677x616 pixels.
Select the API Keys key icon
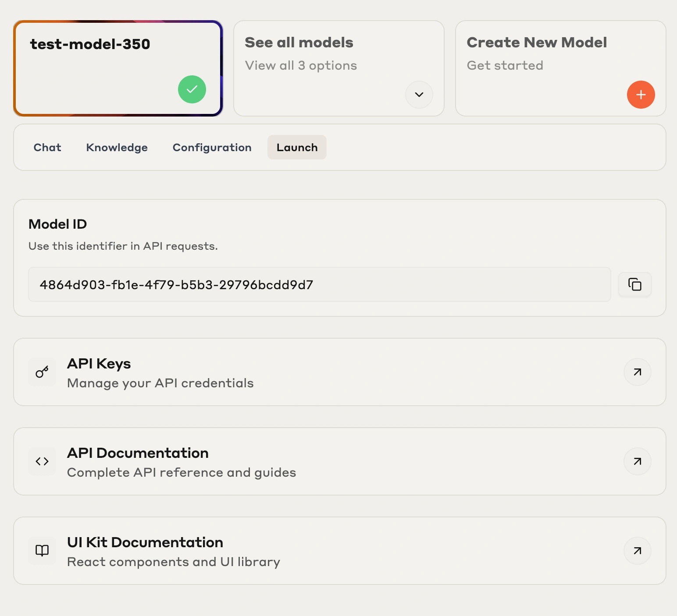tap(42, 372)
